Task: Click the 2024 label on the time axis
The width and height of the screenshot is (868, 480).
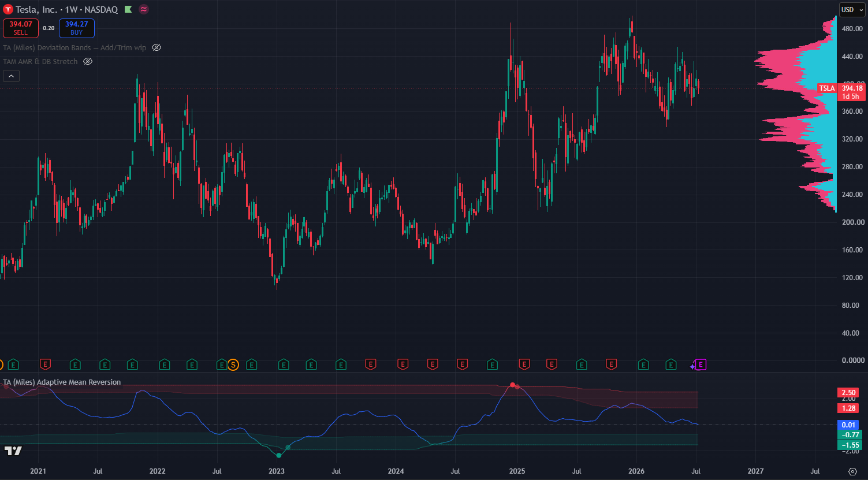Action: pos(396,471)
